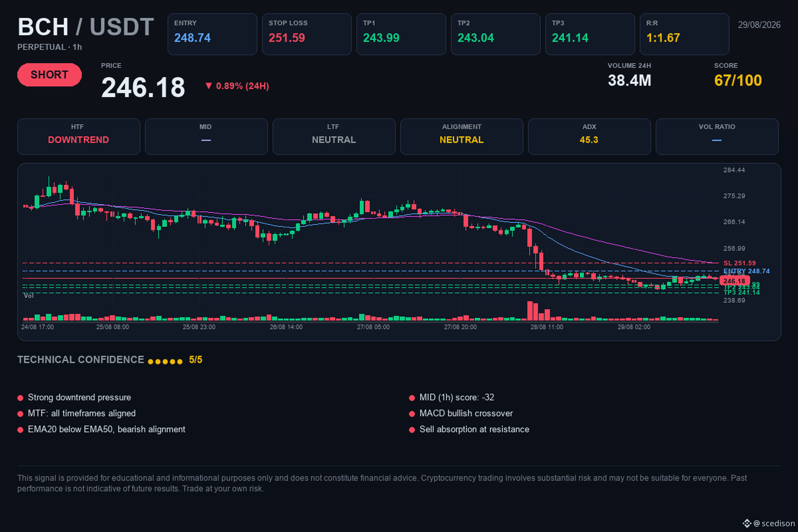Click the 28/08 11:00 time axis label
The image size is (798, 532).
pos(547,327)
